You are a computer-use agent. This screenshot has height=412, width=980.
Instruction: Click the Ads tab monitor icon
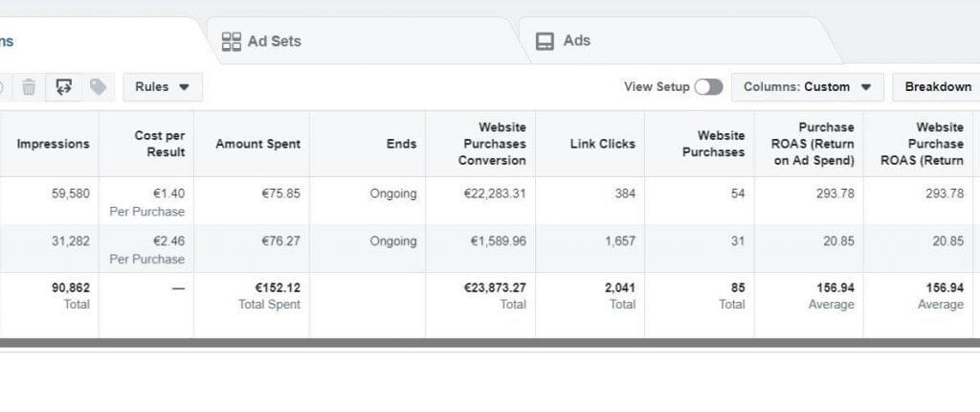click(x=545, y=41)
